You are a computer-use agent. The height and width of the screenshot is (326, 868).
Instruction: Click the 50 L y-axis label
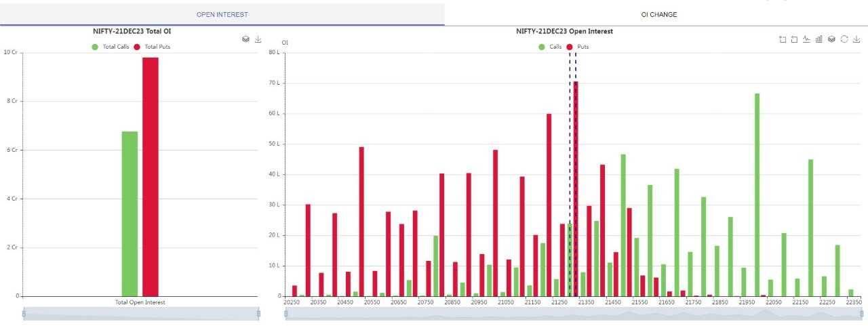coord(274,144)
